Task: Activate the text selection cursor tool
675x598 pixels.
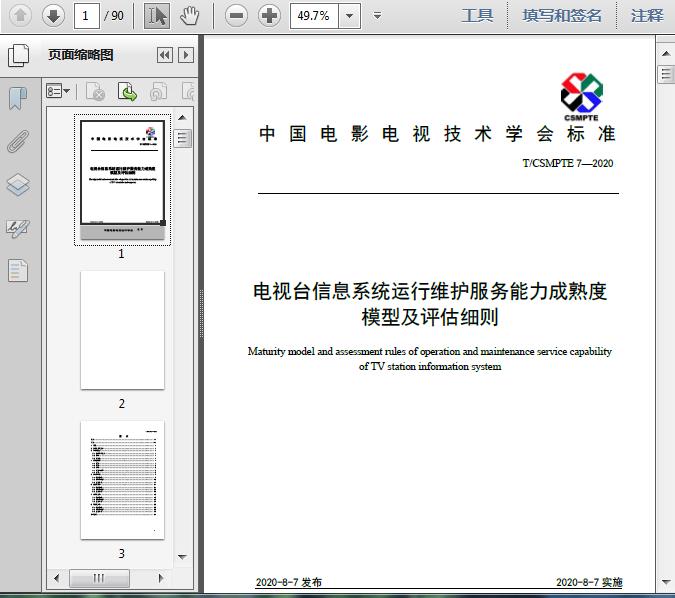Action: (x=157, y=16)
